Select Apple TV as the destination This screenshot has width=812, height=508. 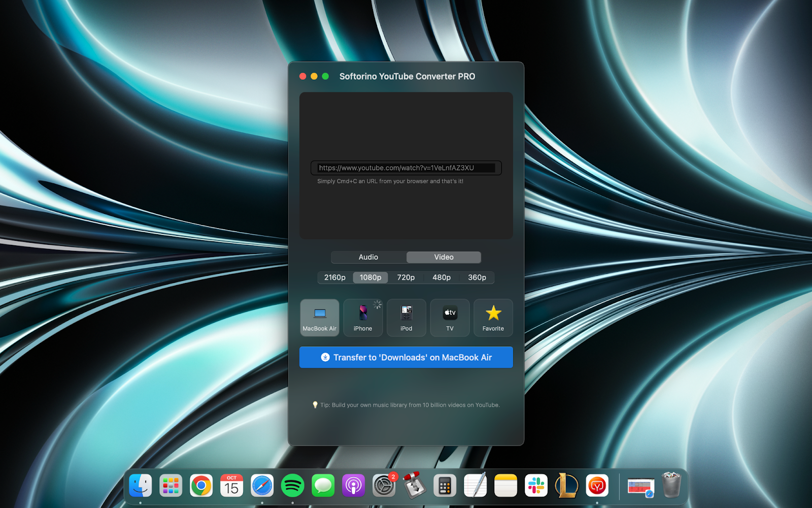pyautogui.click(x=450, y=317)
